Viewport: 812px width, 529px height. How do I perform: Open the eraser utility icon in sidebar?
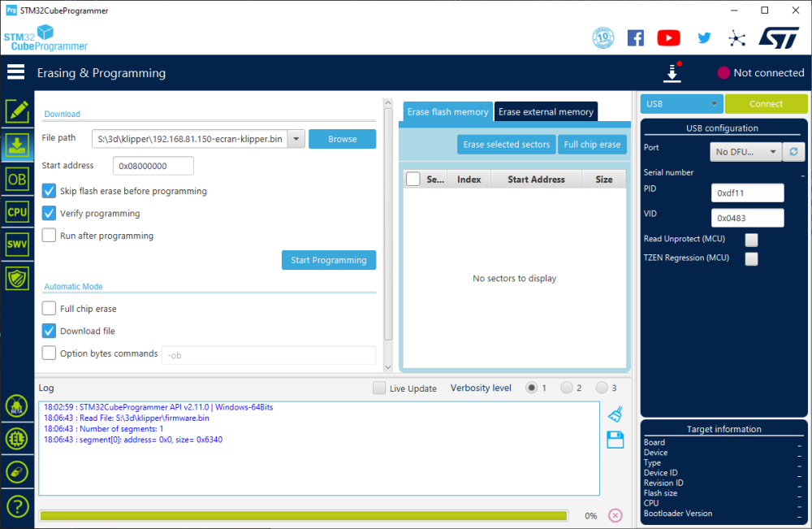click(16, 472)
